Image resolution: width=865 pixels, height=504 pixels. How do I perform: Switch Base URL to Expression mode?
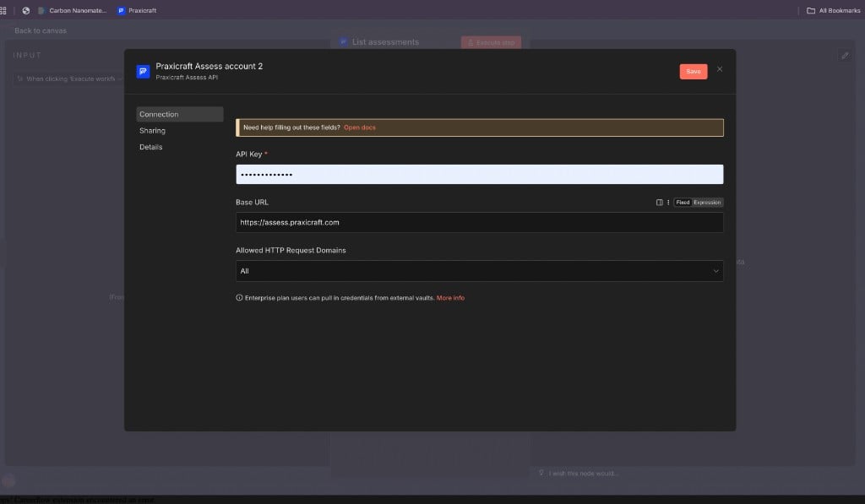click(707, 203)
